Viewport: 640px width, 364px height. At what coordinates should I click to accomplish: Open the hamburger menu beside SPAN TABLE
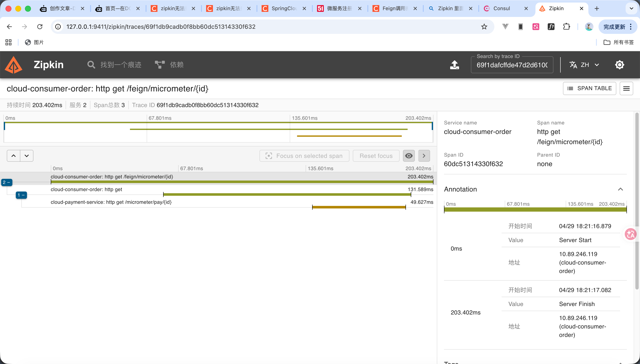click(626, 88)
